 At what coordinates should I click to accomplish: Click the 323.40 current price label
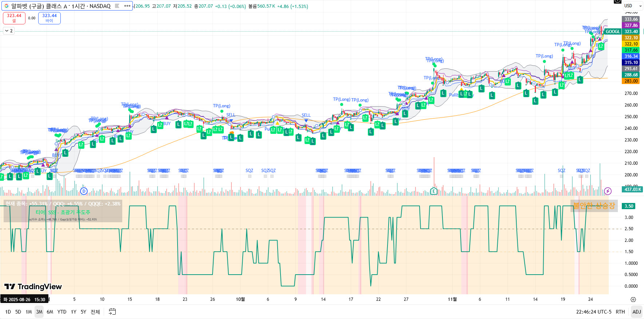tap(631, 32)
